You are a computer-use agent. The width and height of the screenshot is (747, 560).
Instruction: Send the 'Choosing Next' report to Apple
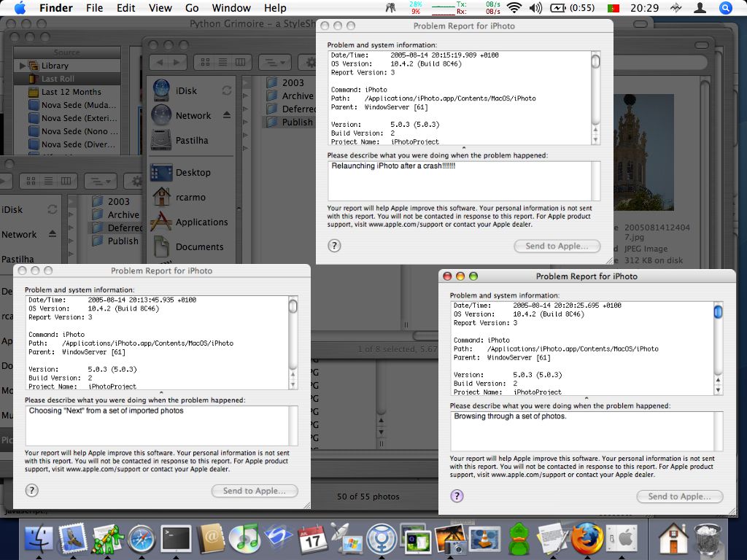255,491
